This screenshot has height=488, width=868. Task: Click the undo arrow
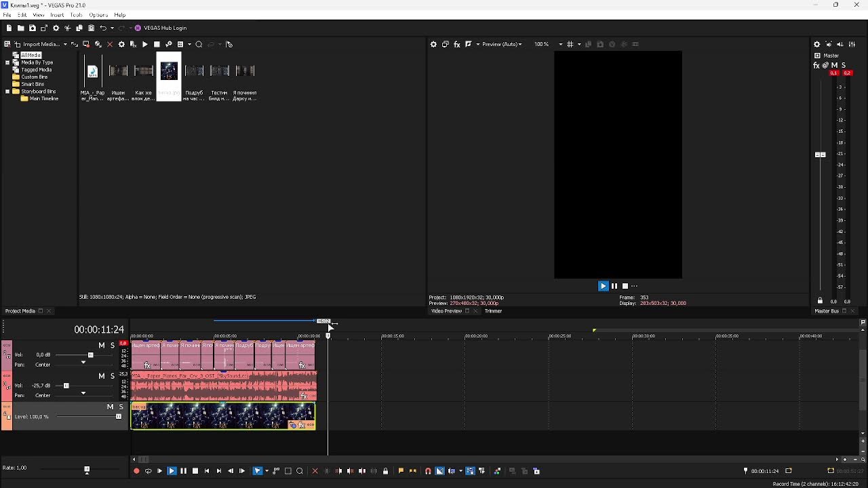point(103,28)
